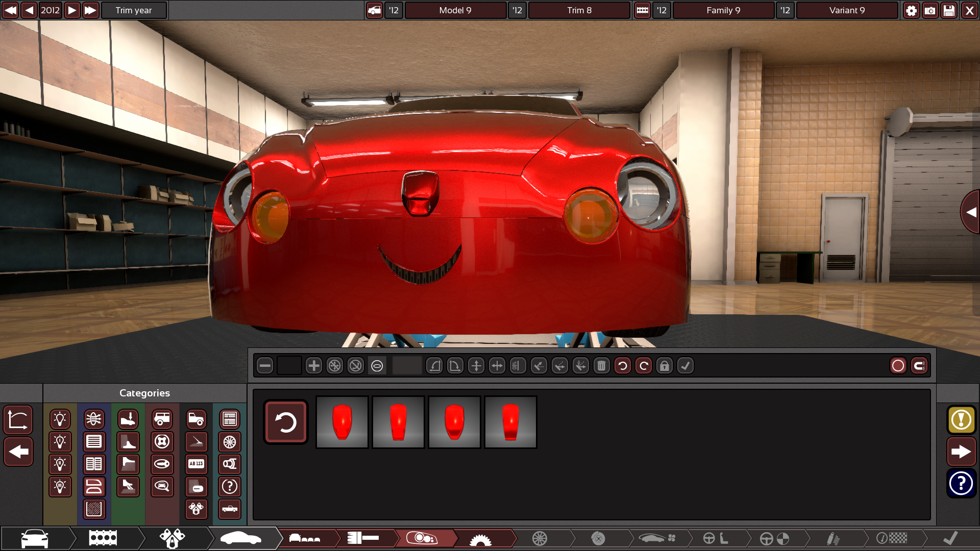Select the rear wing on struts category
The width and height of the screenshot is (980, 551).
coord(128,487)
